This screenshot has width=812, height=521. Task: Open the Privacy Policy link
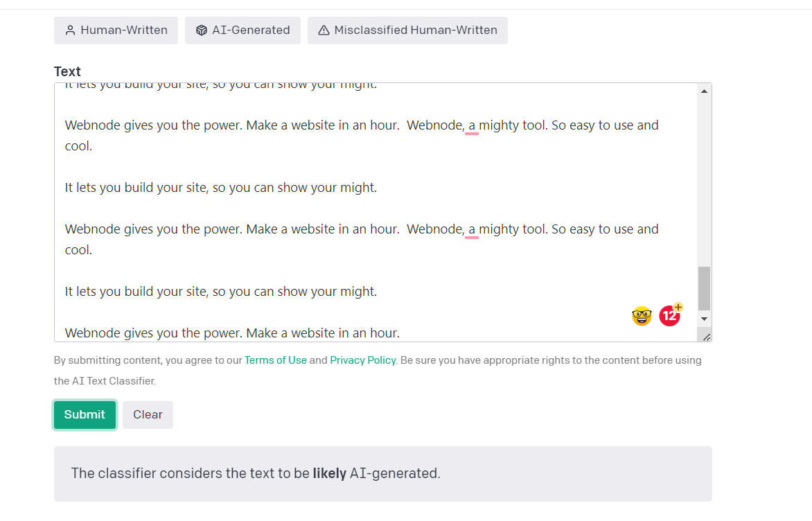pyautogui.click(x=363, y=360)
